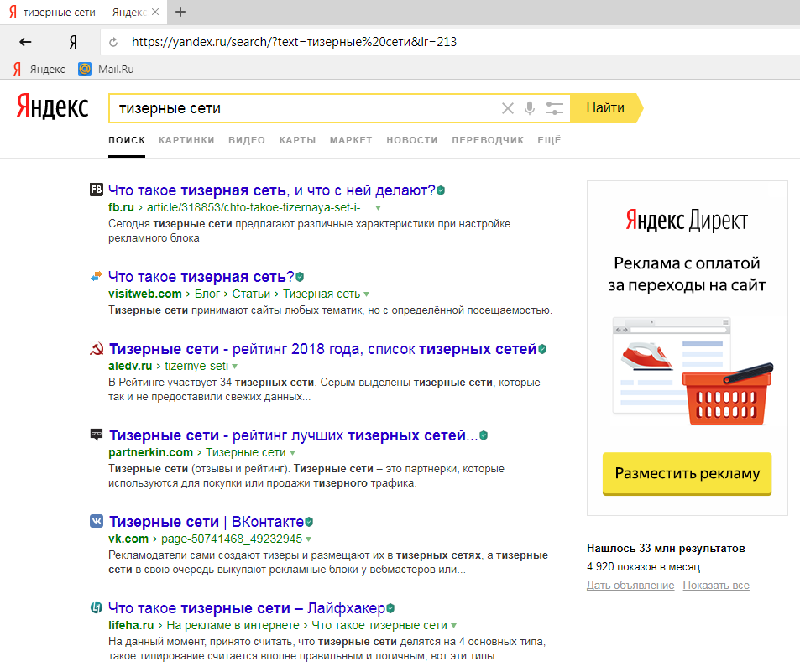Screen dimensions: 800x672
Task: Switch to the ВИДЕО tab
Action: click(x=247, y=140)
